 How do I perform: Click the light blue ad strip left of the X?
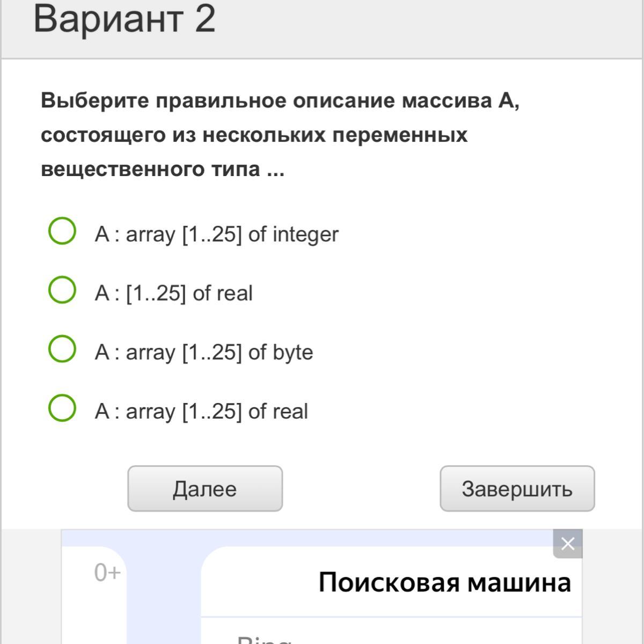[306, 538]
